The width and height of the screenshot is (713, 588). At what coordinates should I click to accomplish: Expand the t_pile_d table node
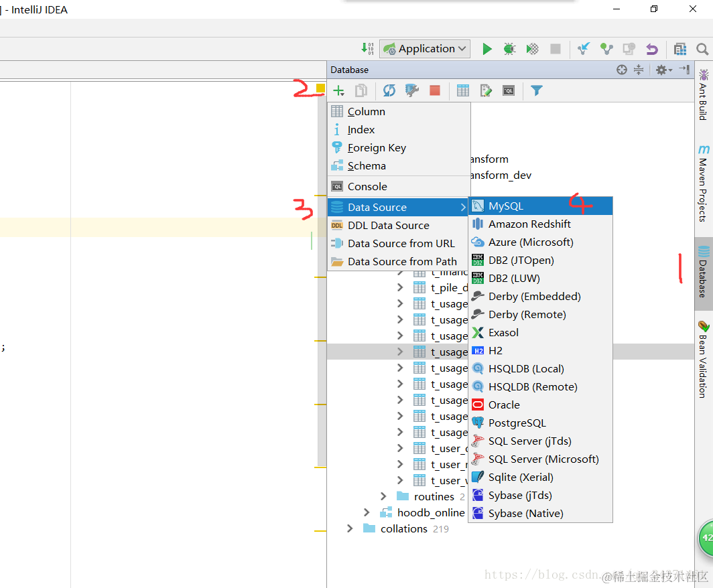tap(400, 288)
